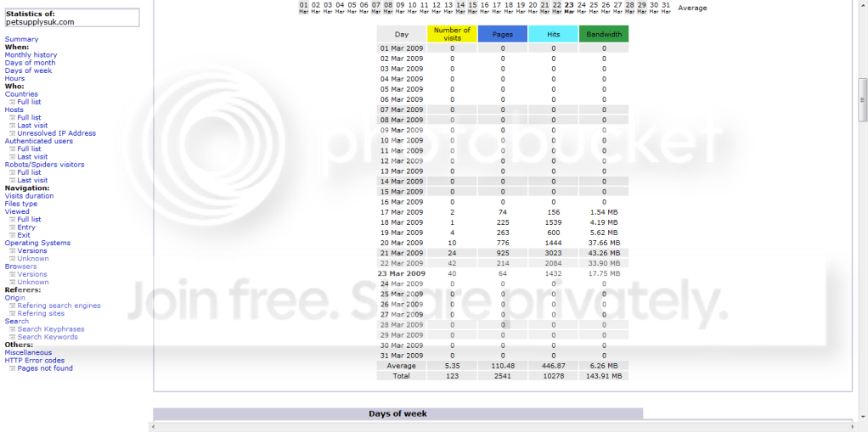Go to Monthly history report

(x=31, y=55)
